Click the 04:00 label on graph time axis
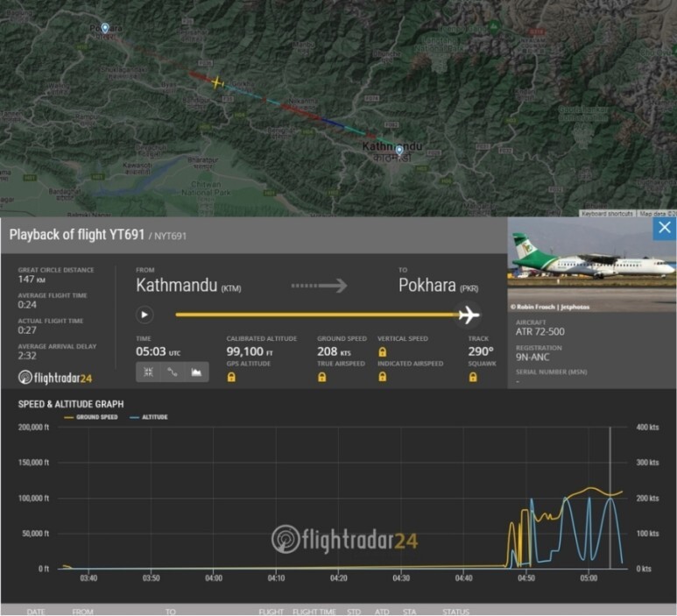The height and width of the screenshot is (616, 677). pos(214,578)
